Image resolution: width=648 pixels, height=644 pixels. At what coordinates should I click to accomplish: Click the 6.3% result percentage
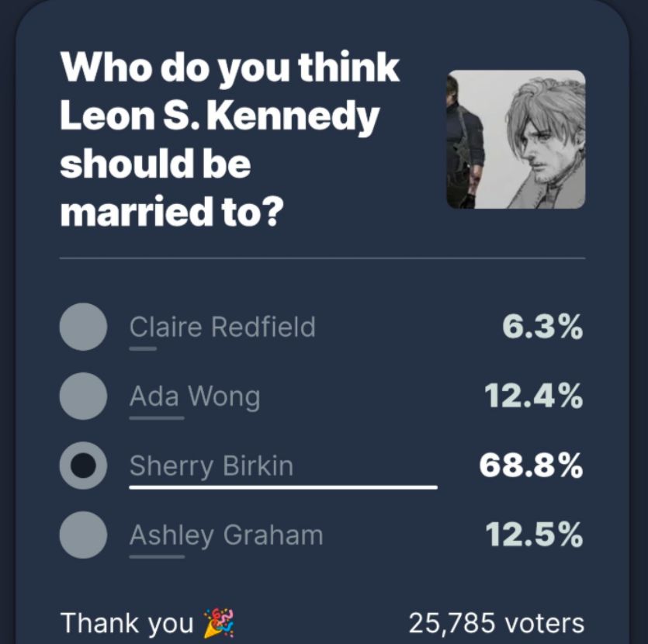542,327
